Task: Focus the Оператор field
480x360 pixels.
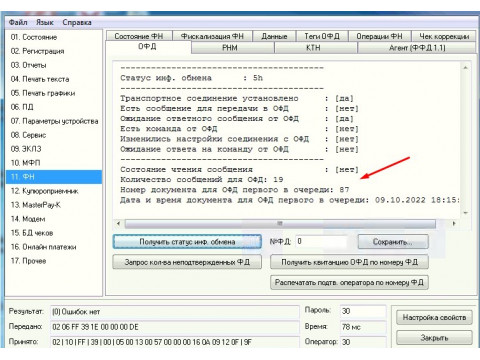Action: coord(363,342)
